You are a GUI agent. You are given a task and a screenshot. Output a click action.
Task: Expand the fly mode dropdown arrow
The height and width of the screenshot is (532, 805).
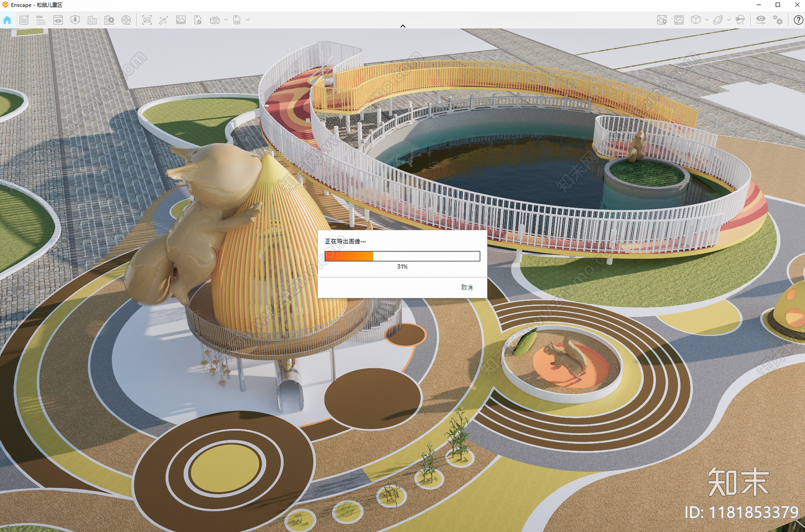[729, 20]
